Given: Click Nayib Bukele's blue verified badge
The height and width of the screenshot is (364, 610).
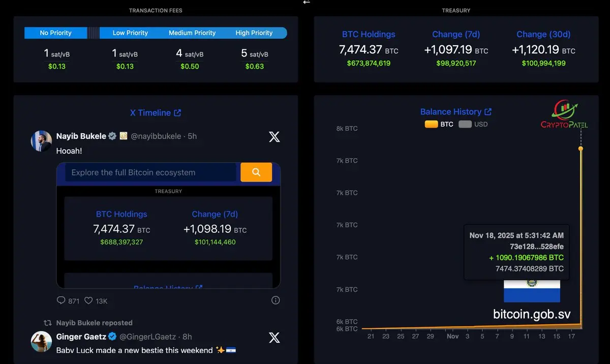Looking at the screenshot, I should [112, 136].
